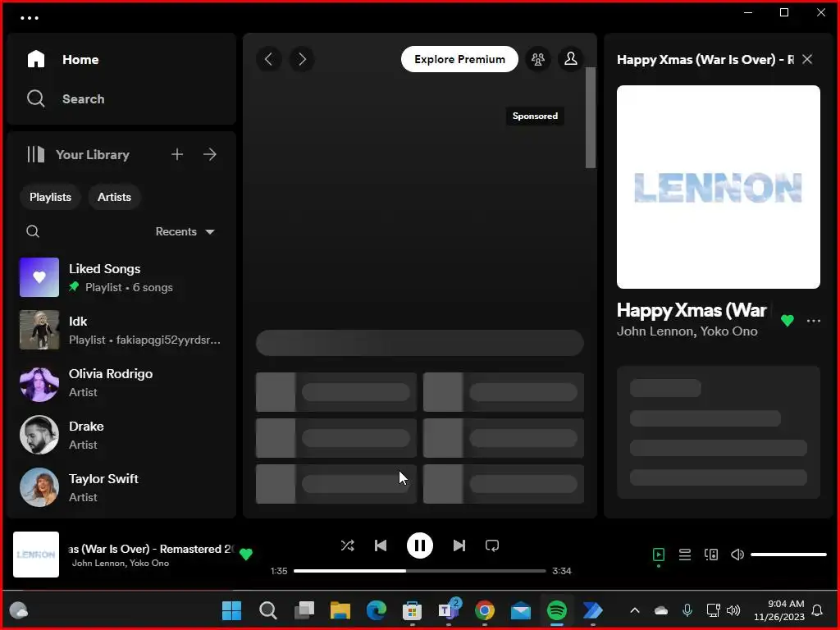Open the Recents sort dropdown

[185, 231]
